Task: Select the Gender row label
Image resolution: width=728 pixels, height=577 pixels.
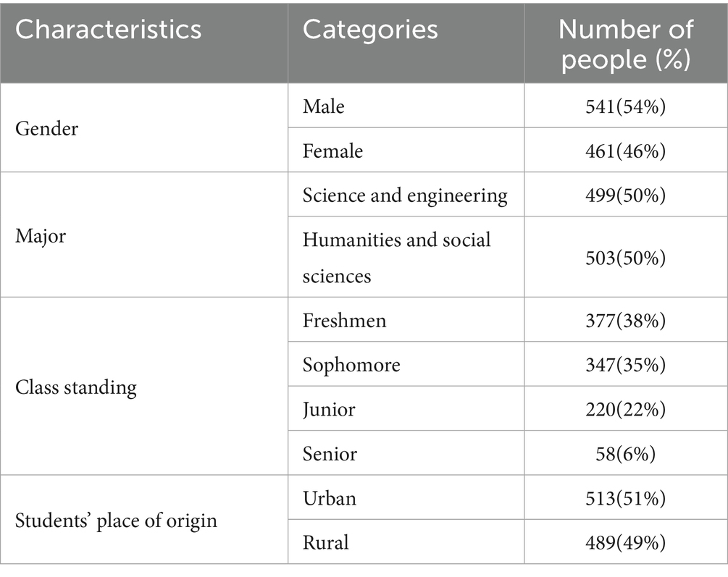Action: point(47,129)
